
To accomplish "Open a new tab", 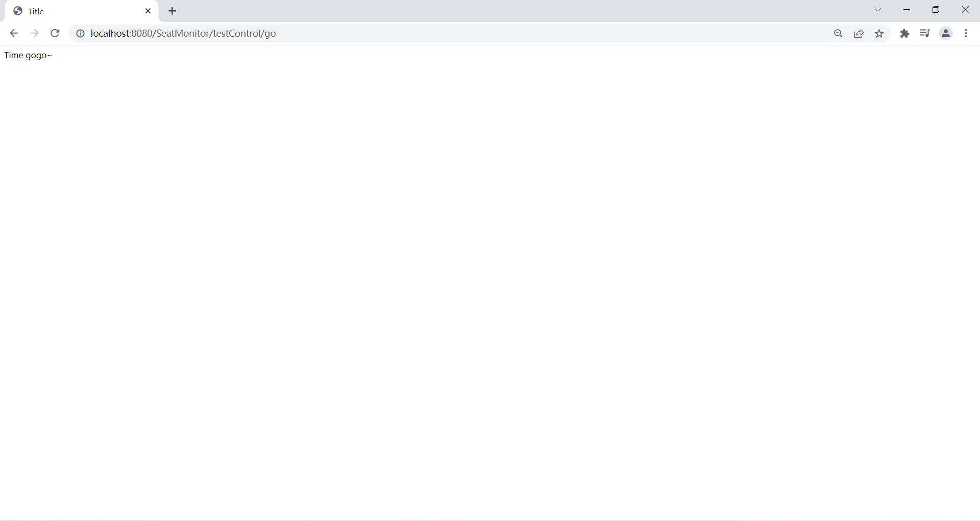I will (x=173, y=11).
